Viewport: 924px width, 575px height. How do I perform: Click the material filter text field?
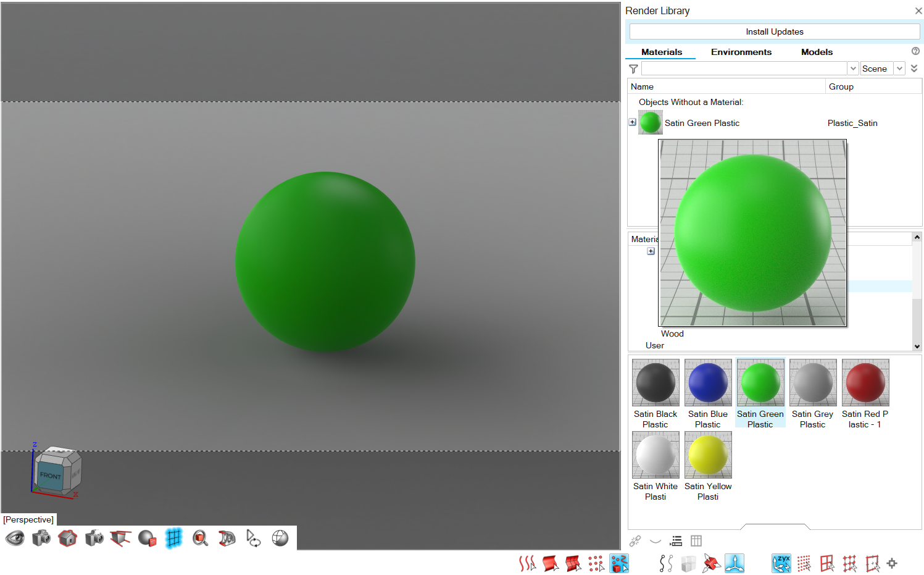[744, 69]
